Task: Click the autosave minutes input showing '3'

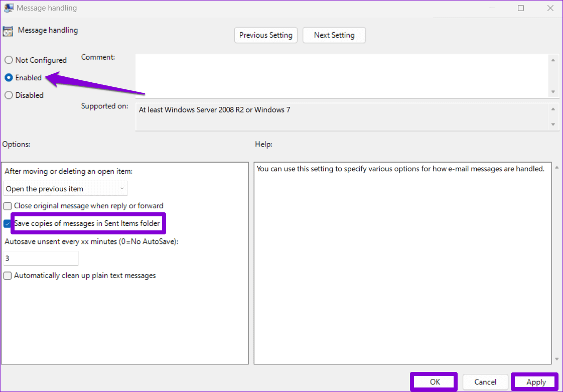Action: pos(40,258)
